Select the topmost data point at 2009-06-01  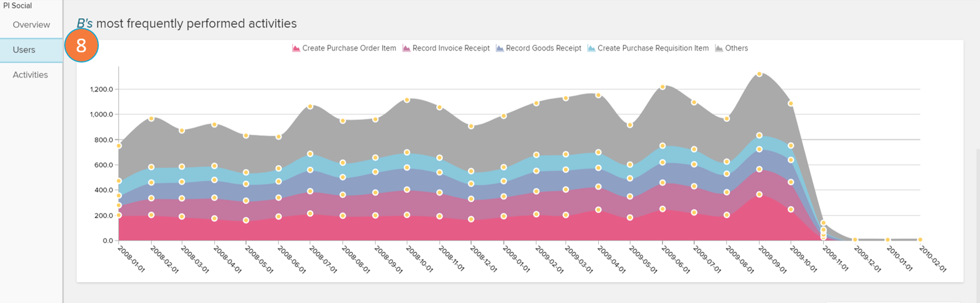pyautogui.click(x=662, y=87)
